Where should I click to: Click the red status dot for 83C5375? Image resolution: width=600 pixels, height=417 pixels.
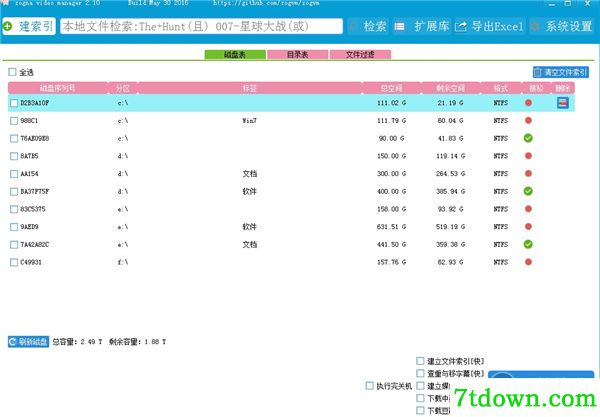coord(528,209)
